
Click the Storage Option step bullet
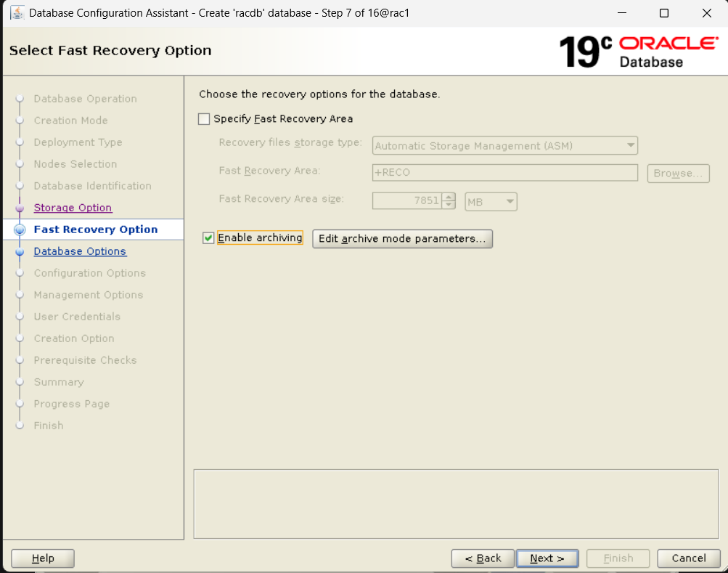coord(20,208)
